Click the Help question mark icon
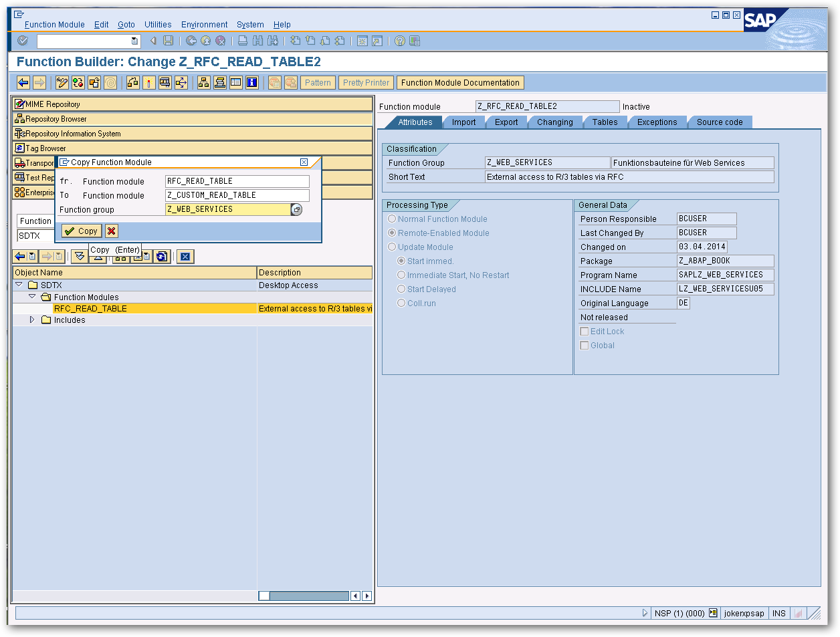Screen dimensions: 840x637 (399, 41)
